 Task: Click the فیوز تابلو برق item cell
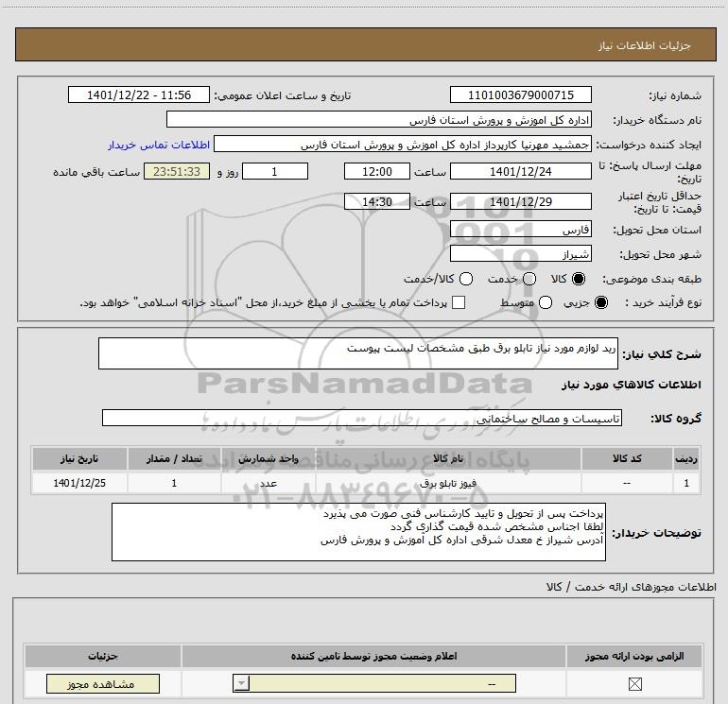coord(448,483)
